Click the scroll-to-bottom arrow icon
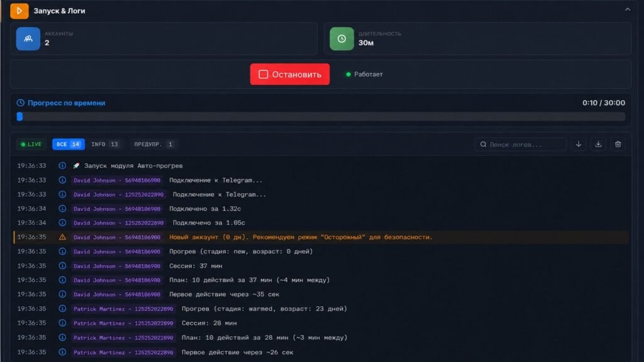 click(x=579, y=145)
